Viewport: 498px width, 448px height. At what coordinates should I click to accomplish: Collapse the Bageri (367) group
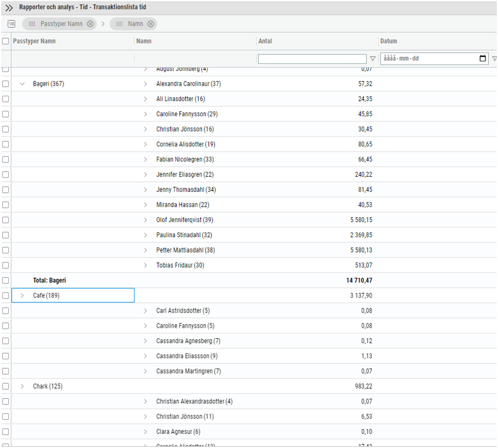point(22,84)
